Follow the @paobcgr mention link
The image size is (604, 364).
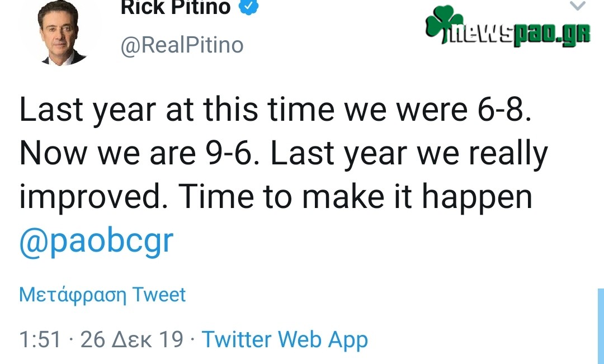point(96,241)
